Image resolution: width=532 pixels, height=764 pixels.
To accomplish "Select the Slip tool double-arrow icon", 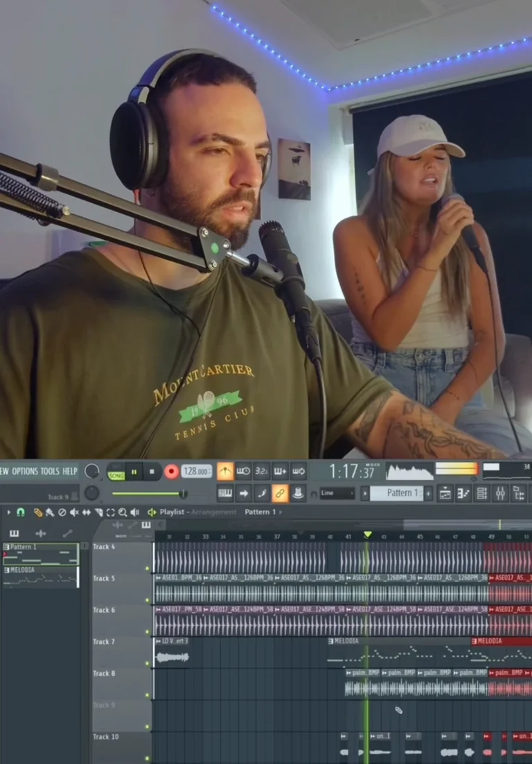I will pyautogui.click(x=86, y=512).
